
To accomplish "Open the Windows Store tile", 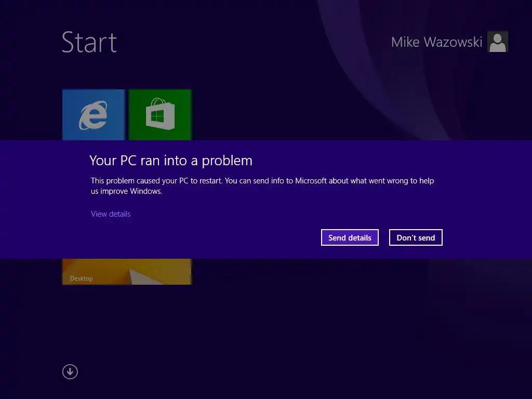I will coord(160,115).
